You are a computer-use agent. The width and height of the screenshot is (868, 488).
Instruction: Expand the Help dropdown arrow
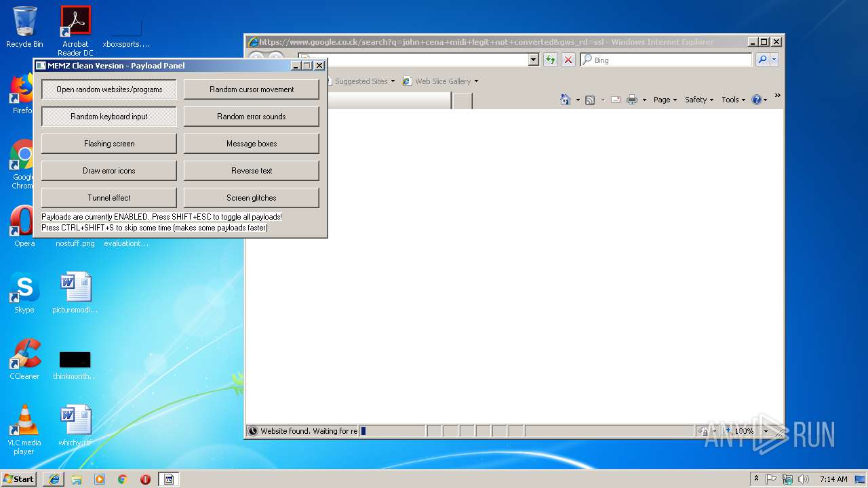pyautogui.click(x=767, y=100)
